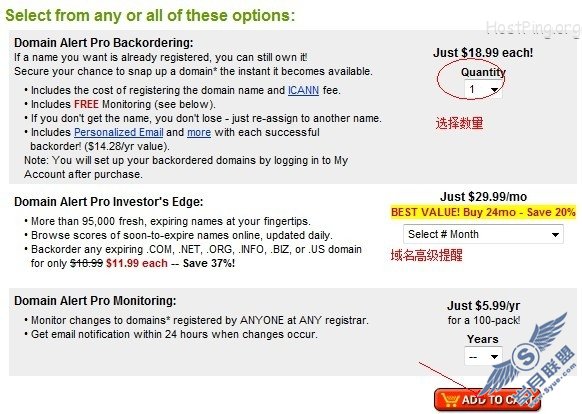This screenshot has width=582, height=414.
Task: Click the shopping cart icon on Add to Cart
Action: (451, 401)
